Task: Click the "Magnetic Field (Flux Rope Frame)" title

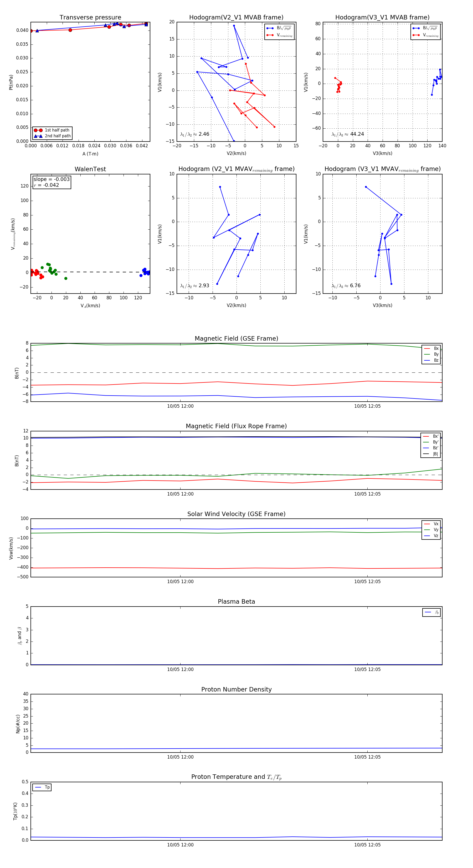Action: (x=236, y=426)
